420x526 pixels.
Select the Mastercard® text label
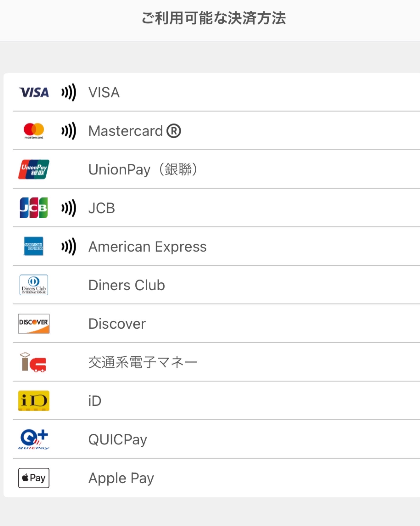click(x=135, y=131)
